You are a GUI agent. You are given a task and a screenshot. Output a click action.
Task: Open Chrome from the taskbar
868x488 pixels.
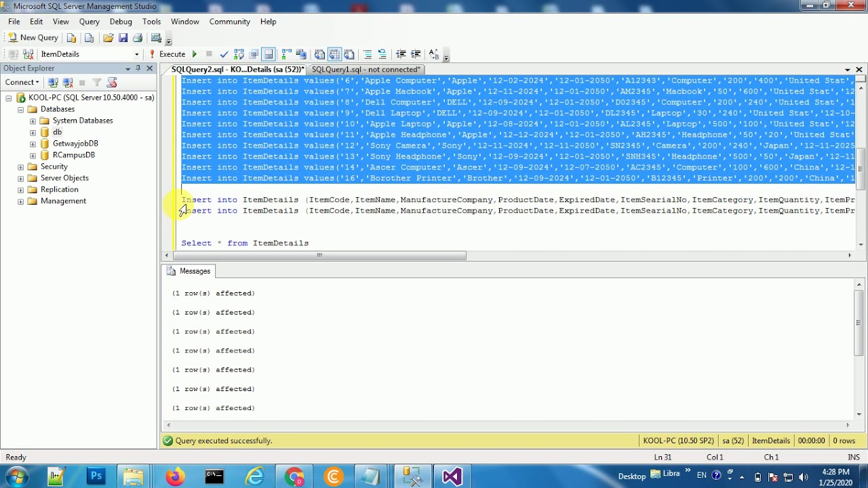pyautogui.click(x=294, y=476)
